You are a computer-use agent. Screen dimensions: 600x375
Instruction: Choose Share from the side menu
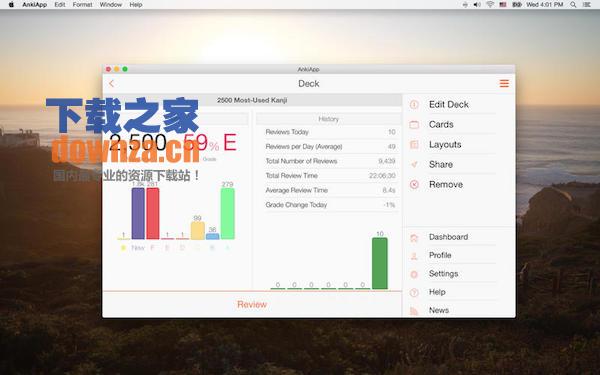click(441, 165)
